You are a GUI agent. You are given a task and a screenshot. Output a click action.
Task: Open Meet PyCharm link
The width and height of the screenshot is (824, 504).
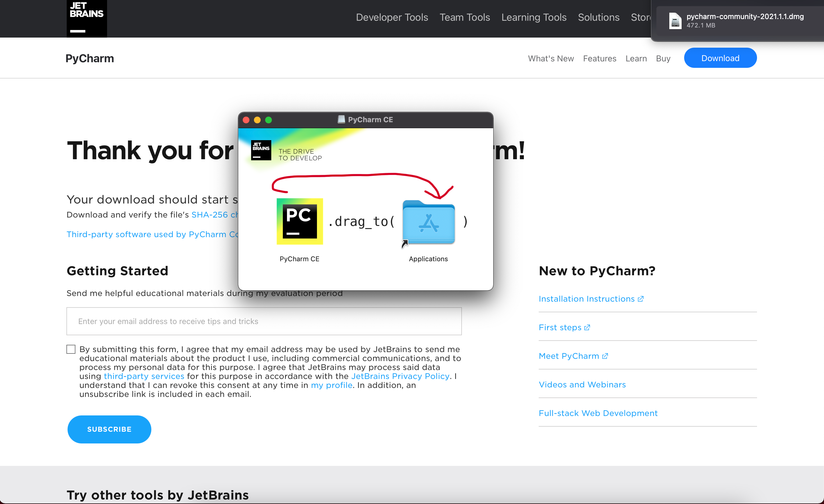coord(573,356)
